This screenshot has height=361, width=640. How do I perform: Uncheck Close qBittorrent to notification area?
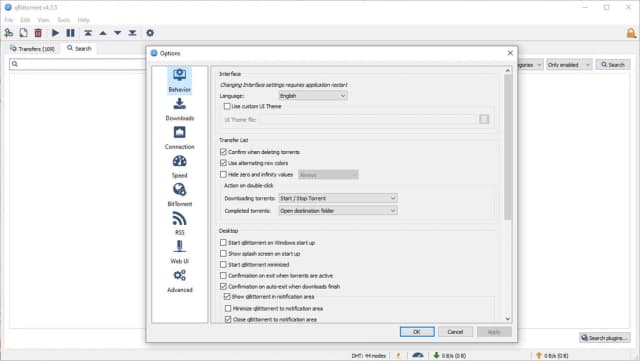228,319
